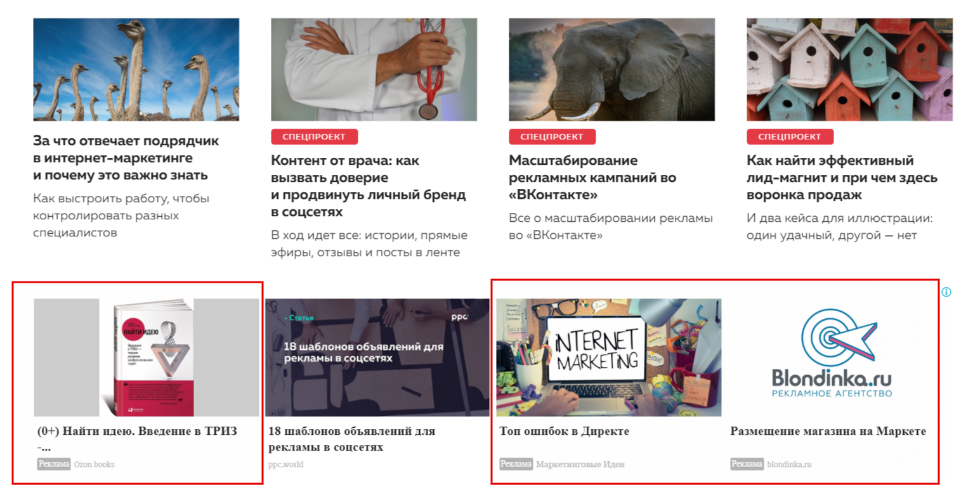Click the Спецпроект badge above Контент от врача
Viewport: 980px width, 495px height.
pos(315,137)
